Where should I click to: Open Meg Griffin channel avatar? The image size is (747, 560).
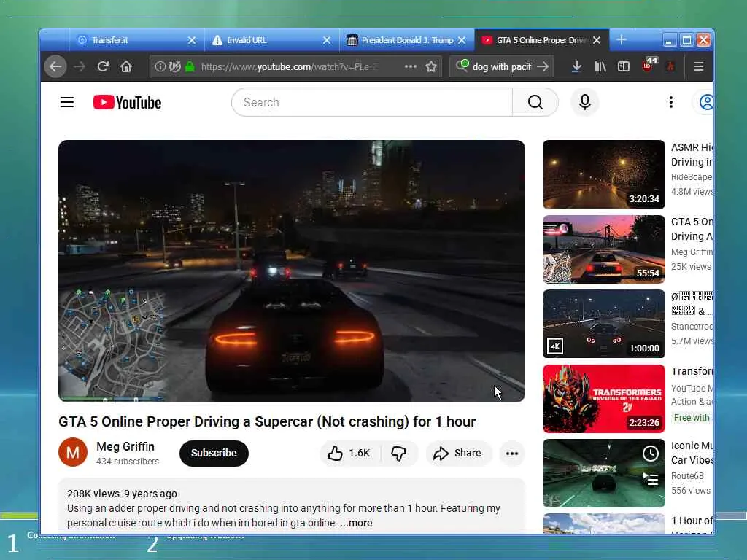(x=73, y=452)
